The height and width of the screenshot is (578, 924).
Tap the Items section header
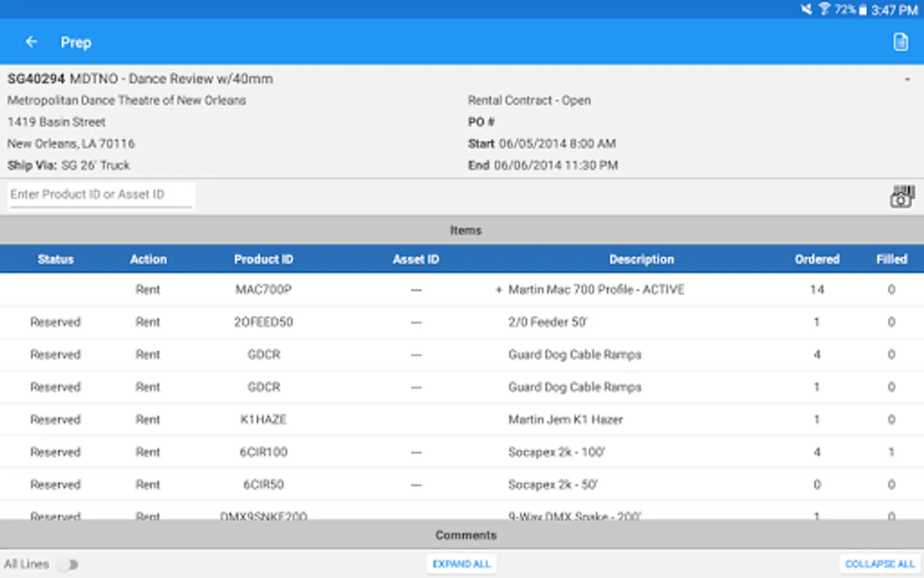466,230
